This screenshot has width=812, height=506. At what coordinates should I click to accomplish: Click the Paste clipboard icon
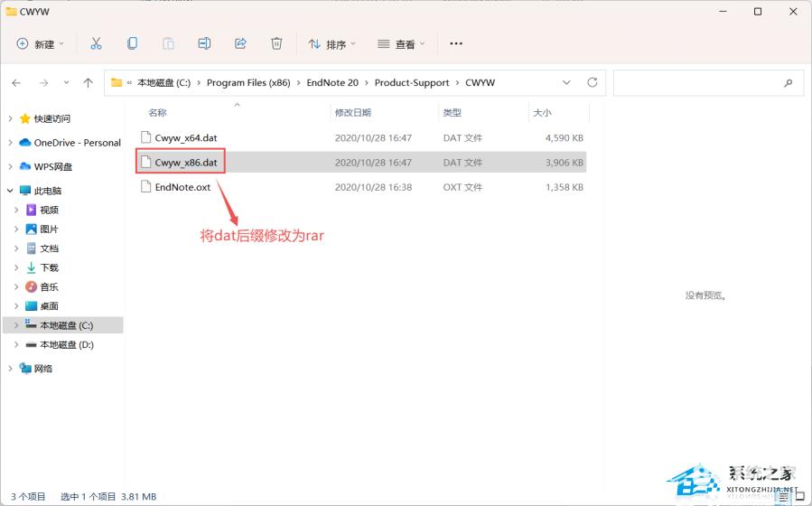[x=168, y=43]
